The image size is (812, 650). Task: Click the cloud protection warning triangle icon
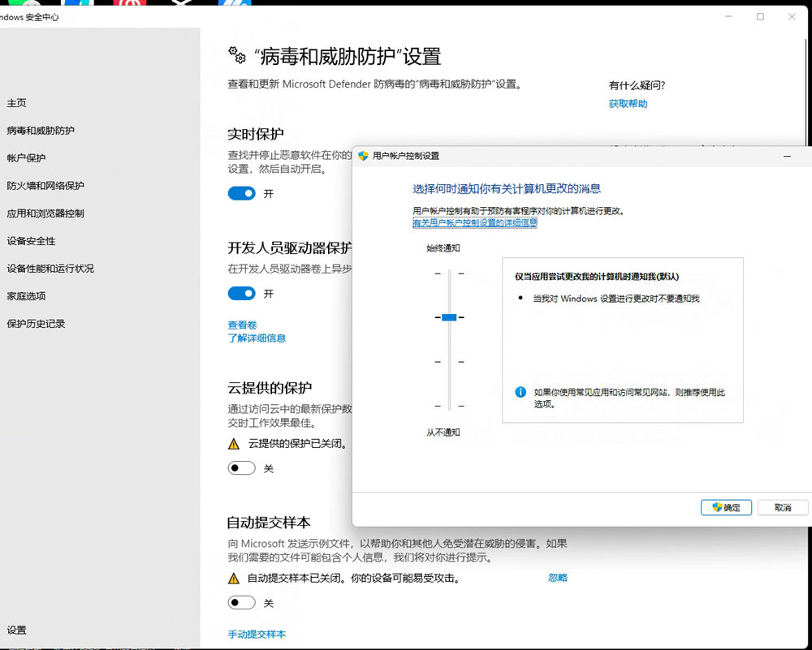coord(234,444)
